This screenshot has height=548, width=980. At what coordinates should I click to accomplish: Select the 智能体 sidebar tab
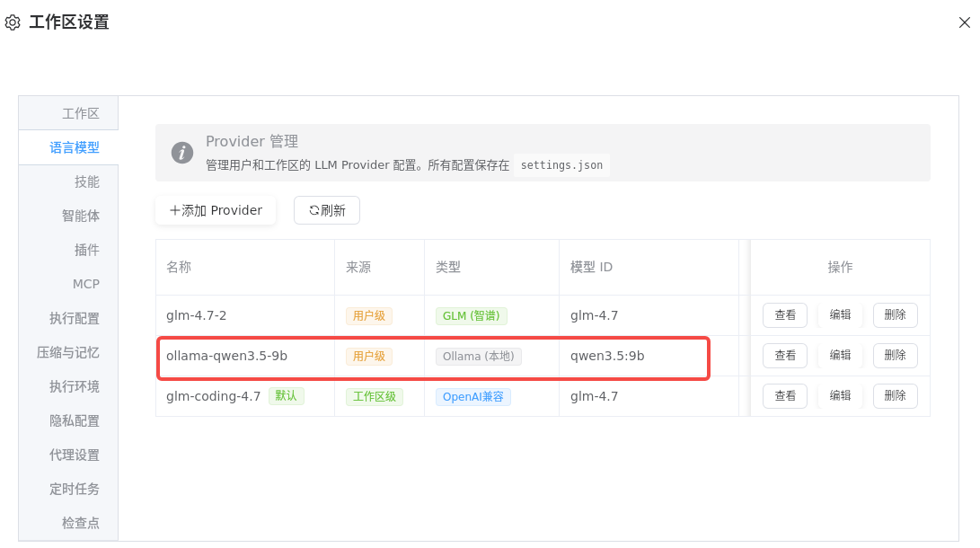click(x=80, y=216)
